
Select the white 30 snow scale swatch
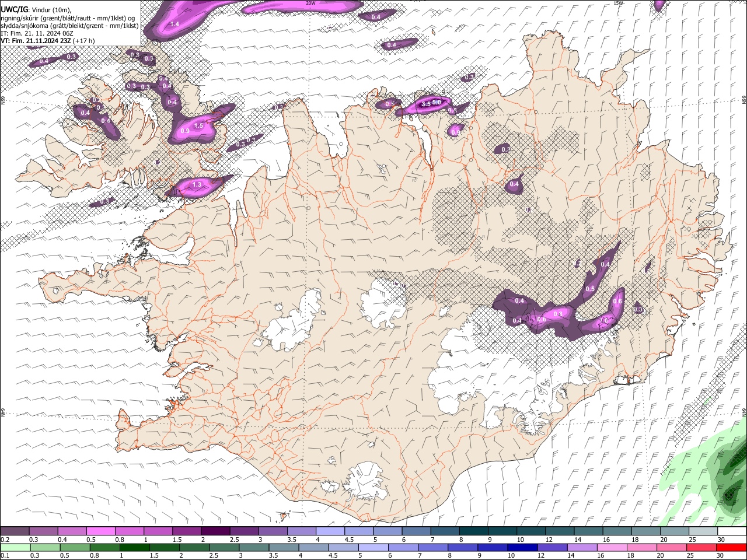[731, 531]
